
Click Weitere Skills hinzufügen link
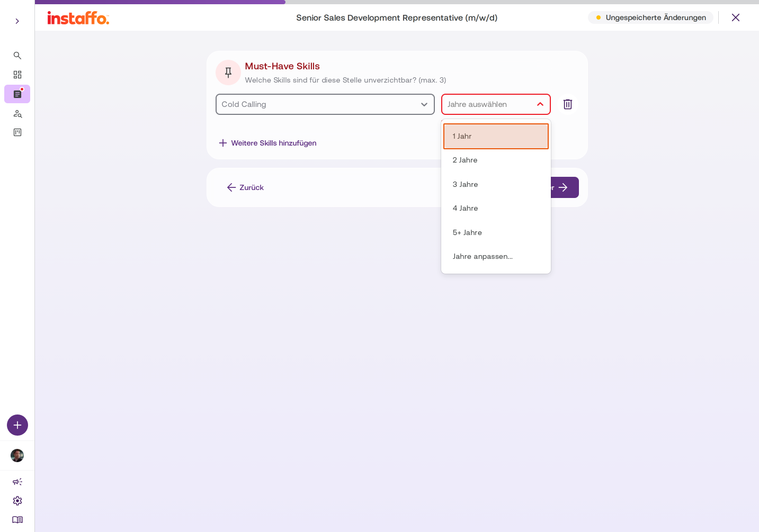pos(268,143)
